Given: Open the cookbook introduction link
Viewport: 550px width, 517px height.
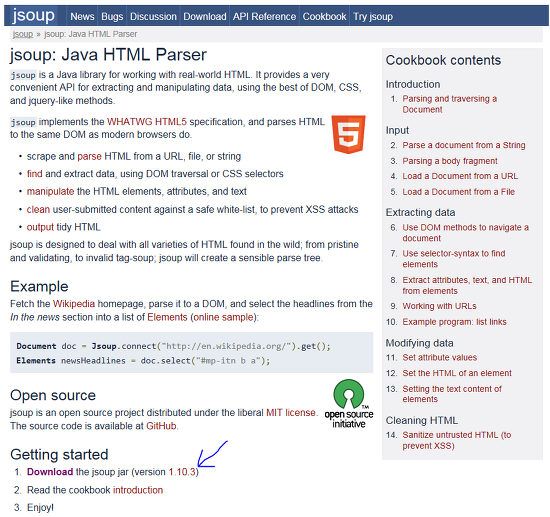Looking at the screenshot, I should [138, 490].
